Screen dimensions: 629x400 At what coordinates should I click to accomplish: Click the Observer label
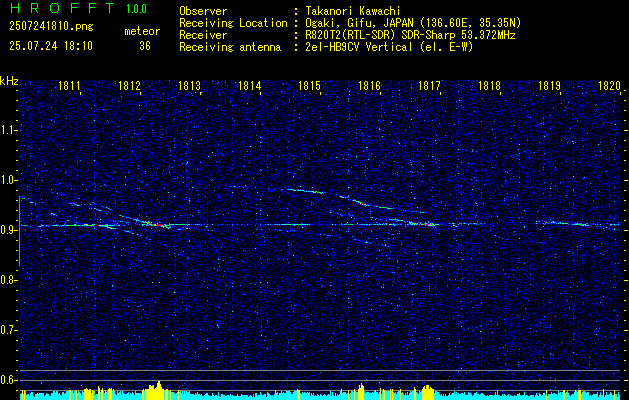click(203, 11)
